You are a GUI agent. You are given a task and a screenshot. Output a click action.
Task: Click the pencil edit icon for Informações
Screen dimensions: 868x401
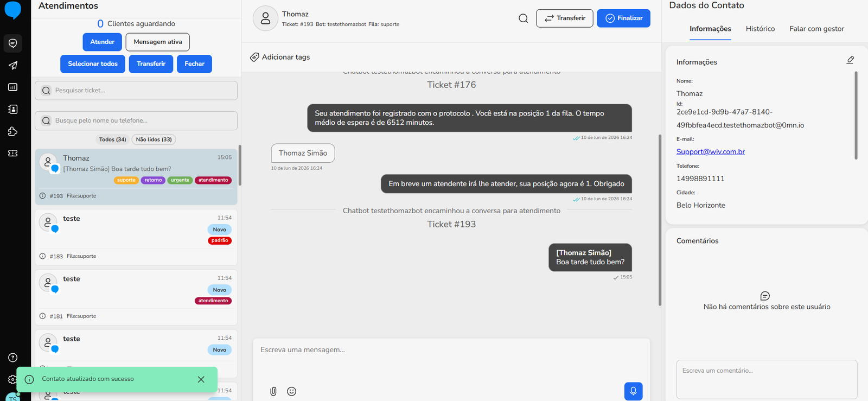tap(850, 60)
